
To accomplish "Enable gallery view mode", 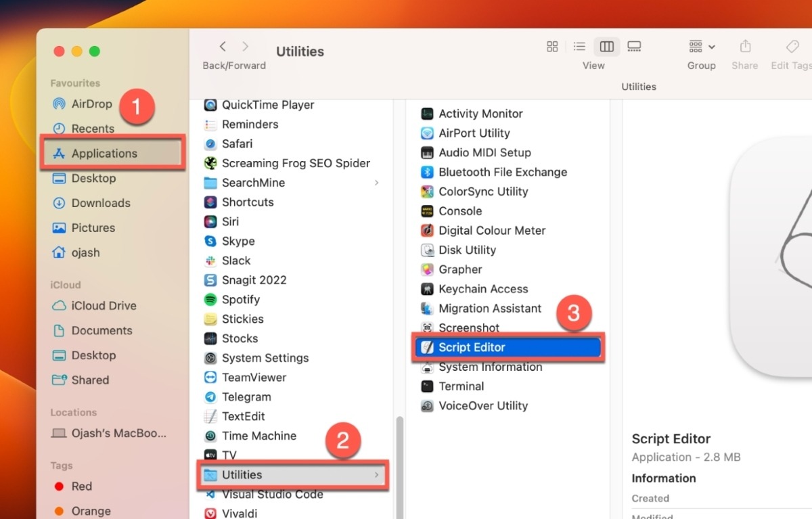I will (633, 46).
